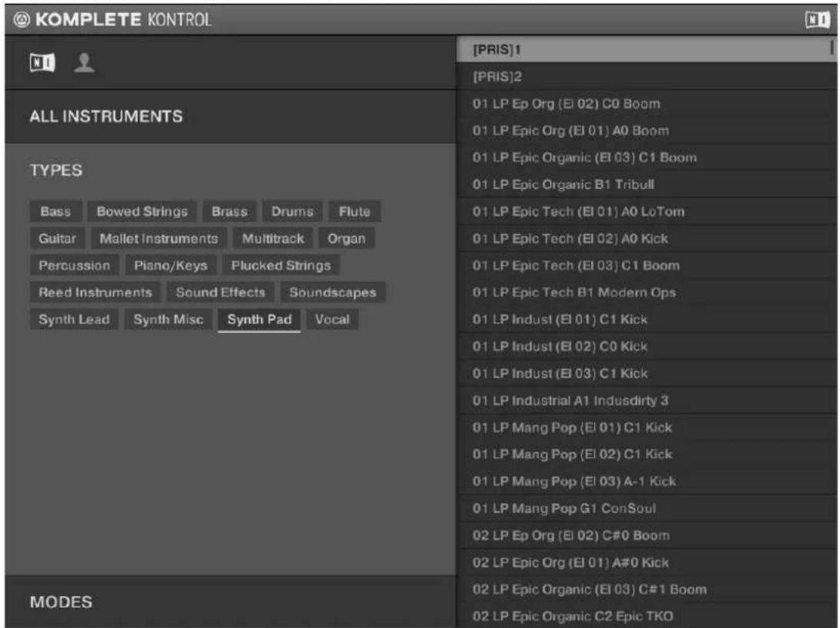Image resolution: width=840 pixels, height=628 pixels.
Task: Filter by Soundscapes type
Action: pos(333,293)
